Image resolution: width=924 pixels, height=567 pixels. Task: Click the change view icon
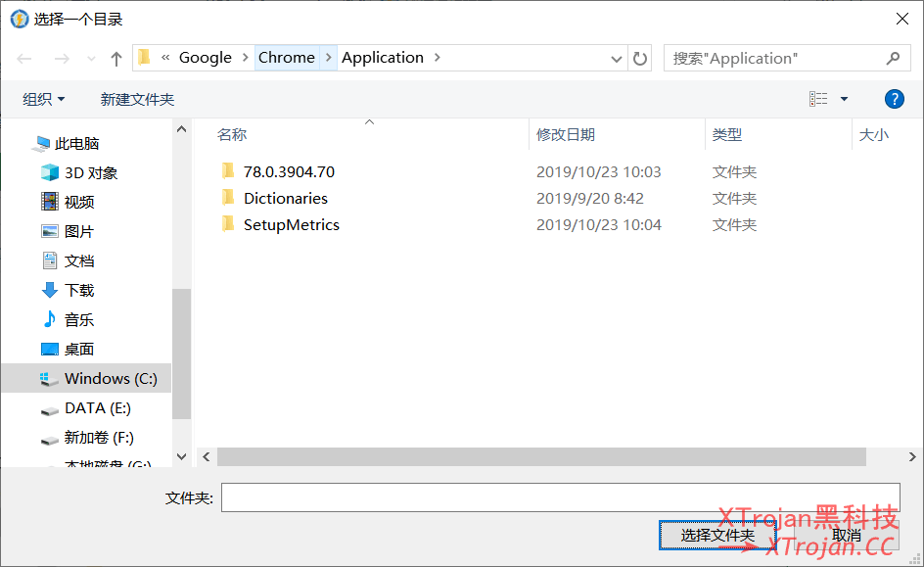[x=818, y=99]
